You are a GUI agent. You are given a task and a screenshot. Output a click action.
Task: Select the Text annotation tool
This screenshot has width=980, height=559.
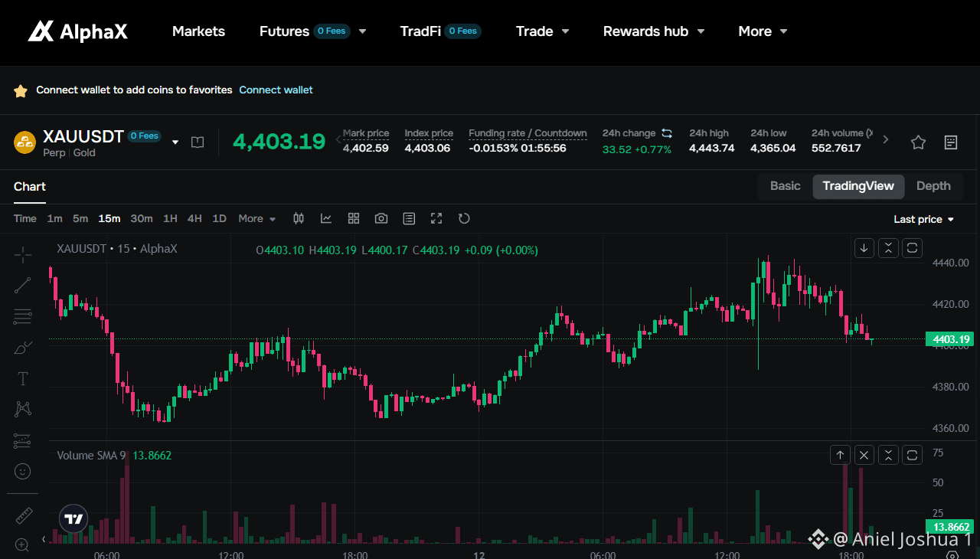point(23,378)
